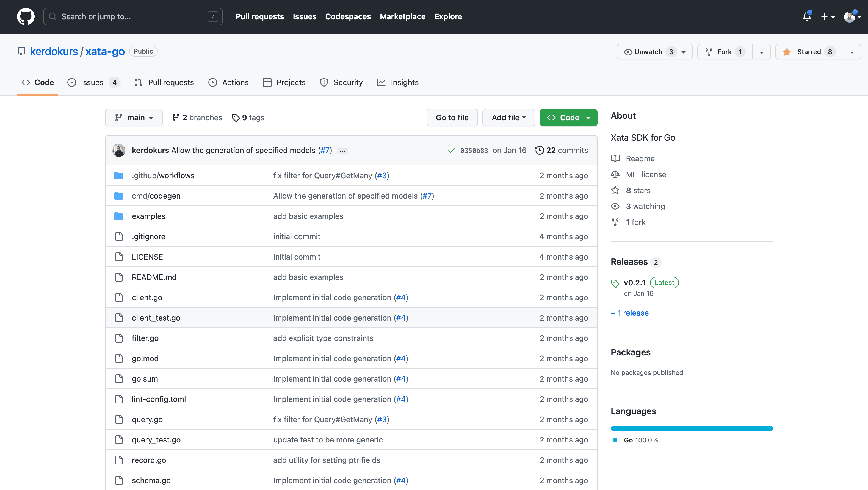Open commit 0350b83
The width and height of the screenshot is (868, 490).
474,151
